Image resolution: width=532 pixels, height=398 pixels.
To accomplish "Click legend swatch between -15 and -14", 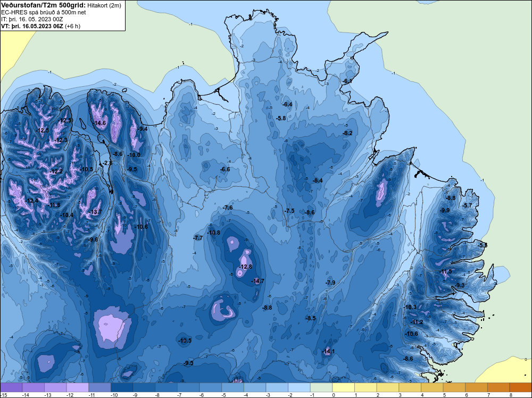I will (x=11, y=387).
